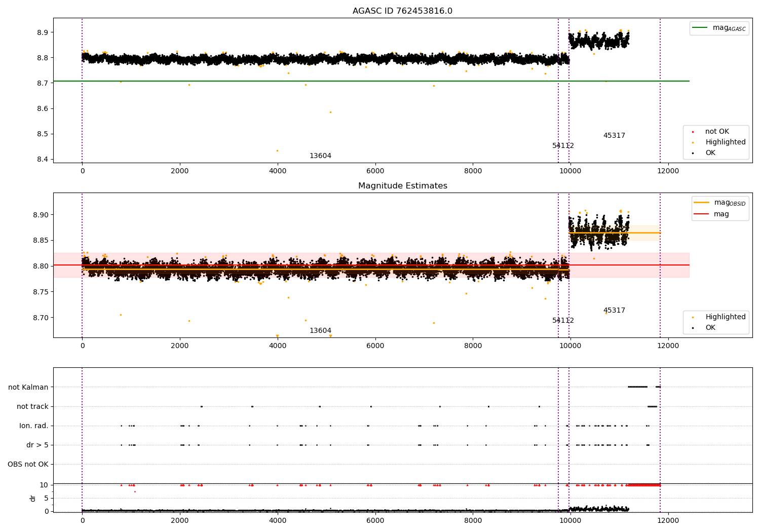Click the "OBS not OK" axis label

pos(28,465)
